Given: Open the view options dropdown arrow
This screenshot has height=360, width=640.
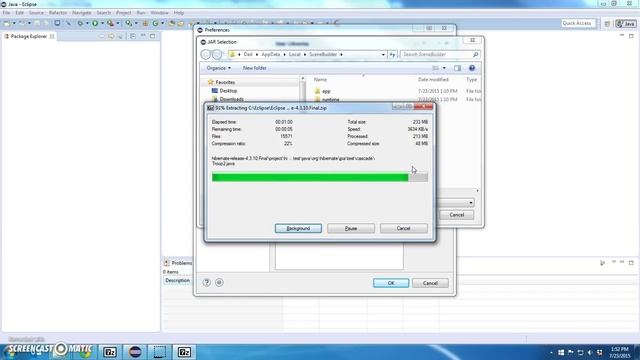Looking at the screenshot, I should [444, 68].
